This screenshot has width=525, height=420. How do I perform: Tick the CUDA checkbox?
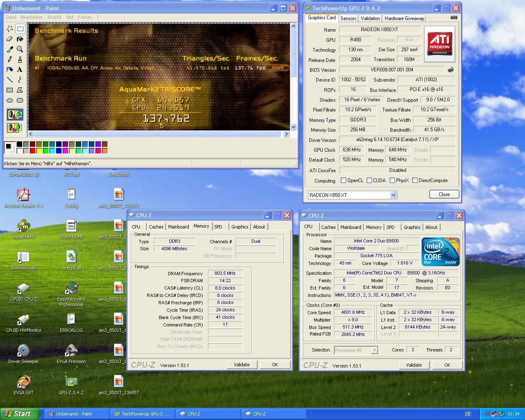coord(370,180)
